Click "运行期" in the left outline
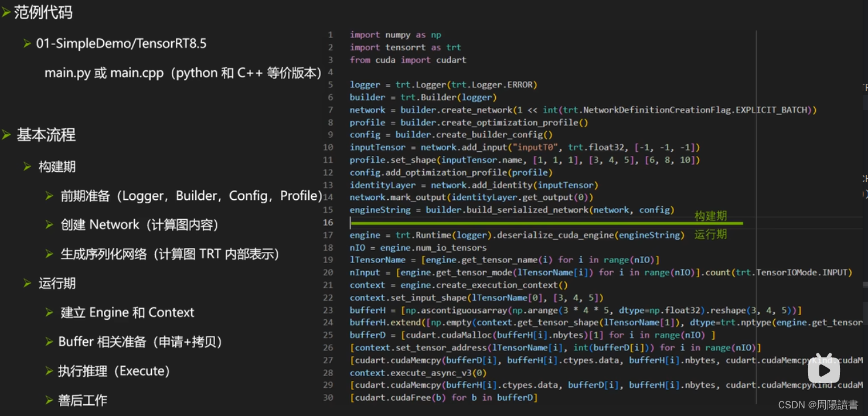868x416 pixels. click(57, 284)
